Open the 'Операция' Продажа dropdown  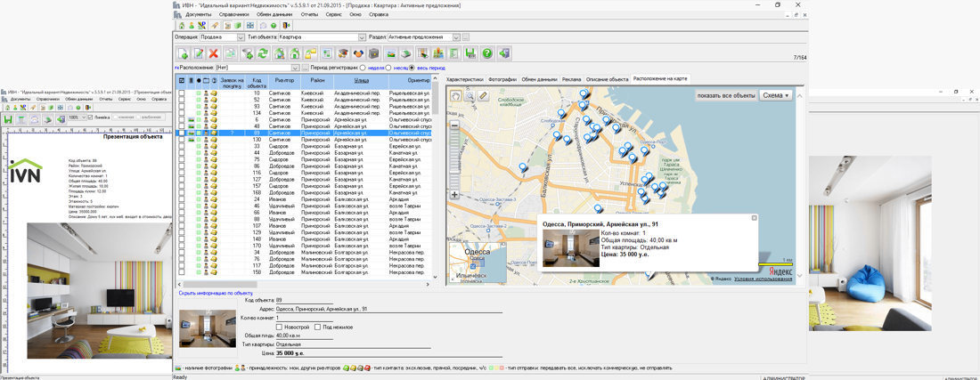241,37
